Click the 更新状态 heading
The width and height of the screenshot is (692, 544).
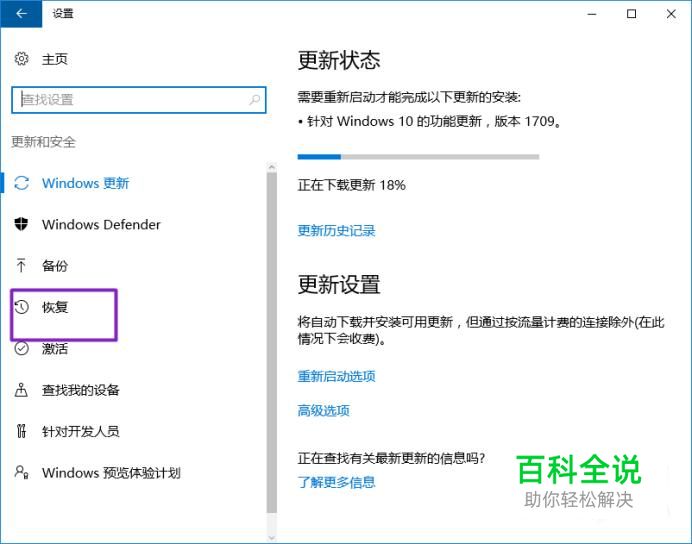point(339,60)
